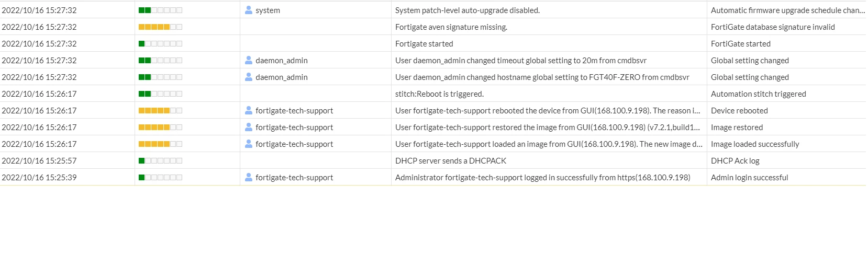868x255 pixels.
Task: Click severity bar of DHCP Ack log row
Action: click(x=160, y=160)
